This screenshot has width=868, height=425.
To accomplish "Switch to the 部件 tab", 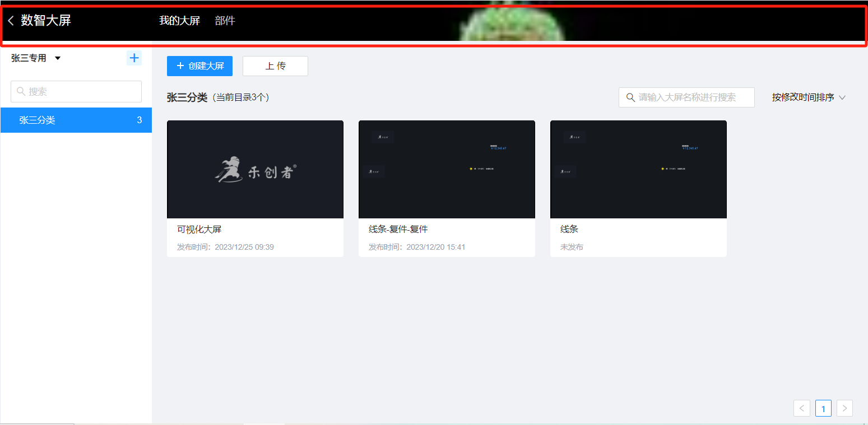I will (x=225, y=20).
